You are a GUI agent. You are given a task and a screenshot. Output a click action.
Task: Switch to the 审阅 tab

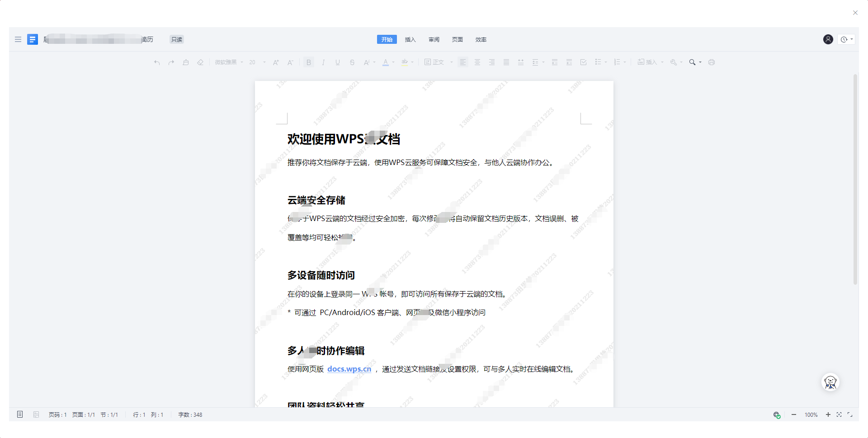pyautogui.click(x=434, y=39)
